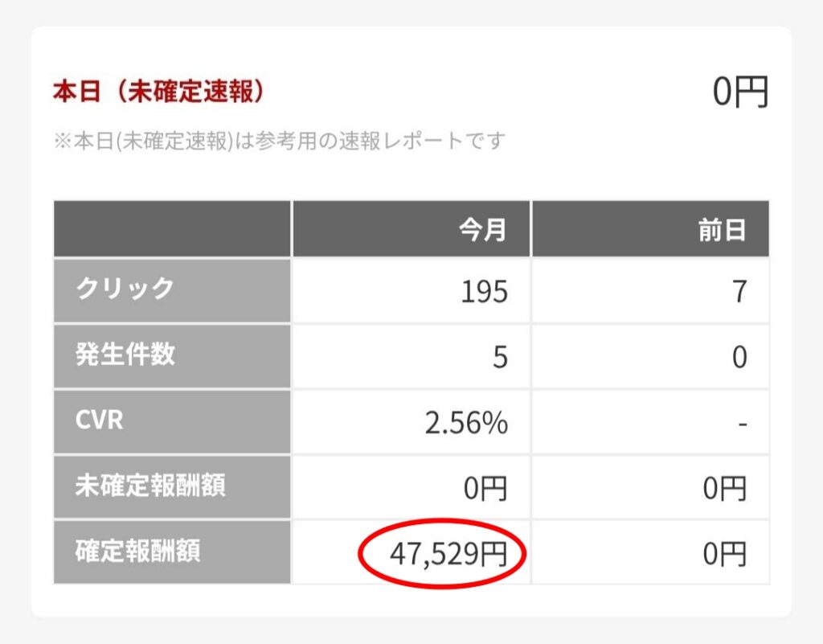The image size is (823, 644).
Task: Select the previous day 確定報酬額 0円
Action: [724, 554]
